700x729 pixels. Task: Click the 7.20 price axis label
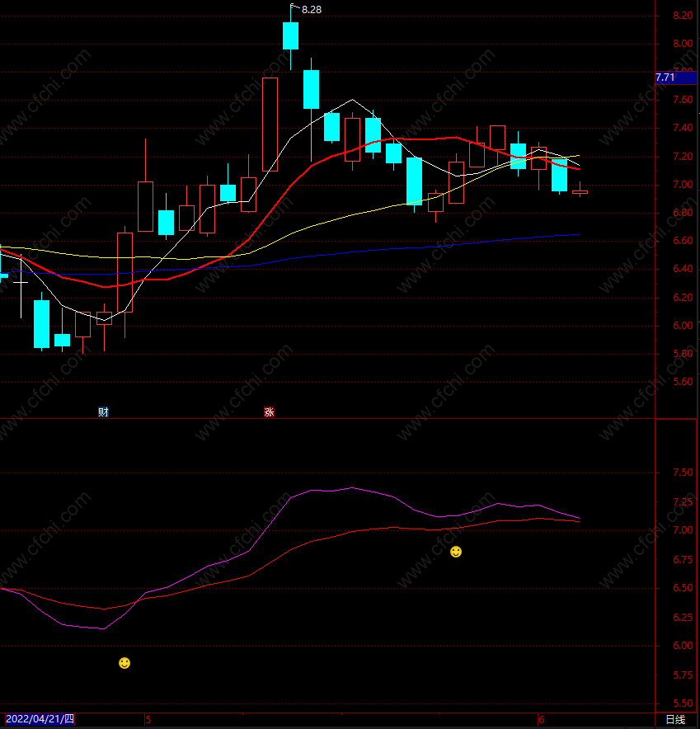(683, 157)
